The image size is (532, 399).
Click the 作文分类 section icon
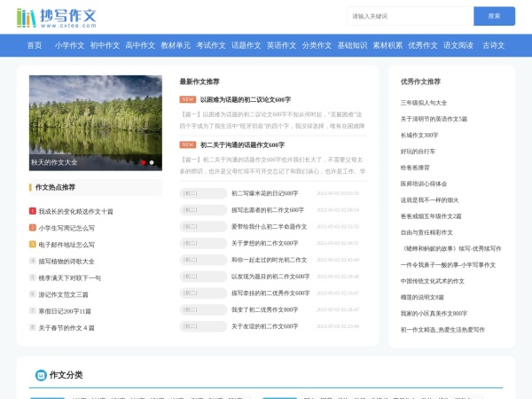click(40, 375)
